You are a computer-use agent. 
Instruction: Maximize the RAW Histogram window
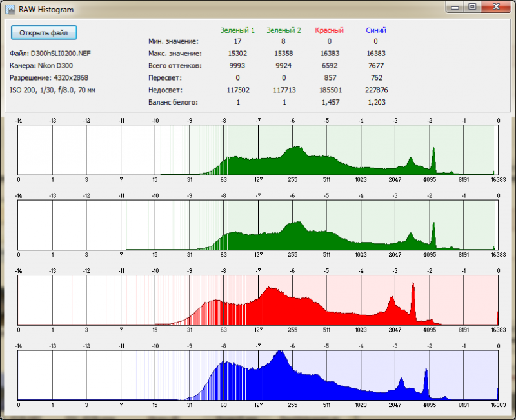pyautogui.click(x=472, y=6)
